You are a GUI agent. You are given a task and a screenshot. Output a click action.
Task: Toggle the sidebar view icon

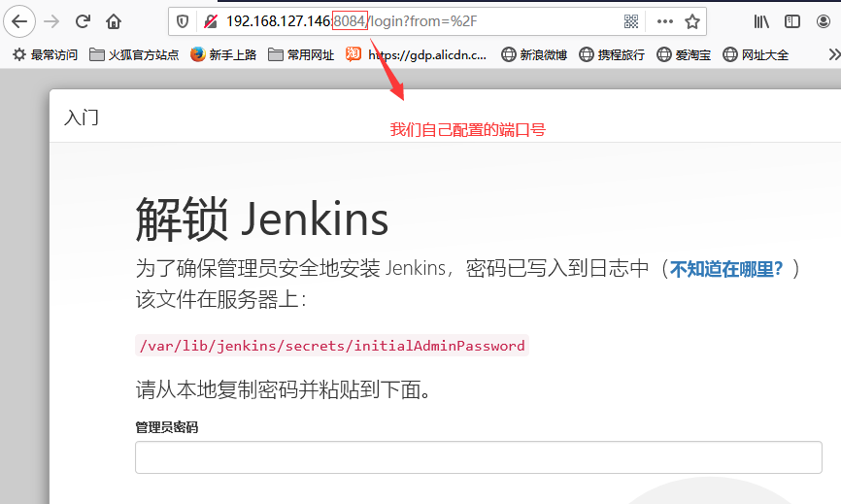point(792,21)
